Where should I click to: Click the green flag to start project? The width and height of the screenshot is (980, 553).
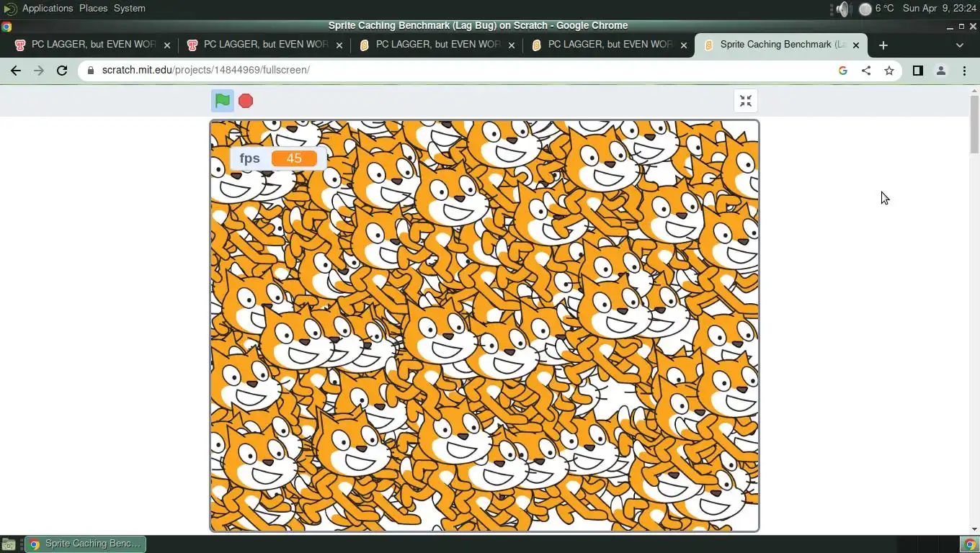222,101
